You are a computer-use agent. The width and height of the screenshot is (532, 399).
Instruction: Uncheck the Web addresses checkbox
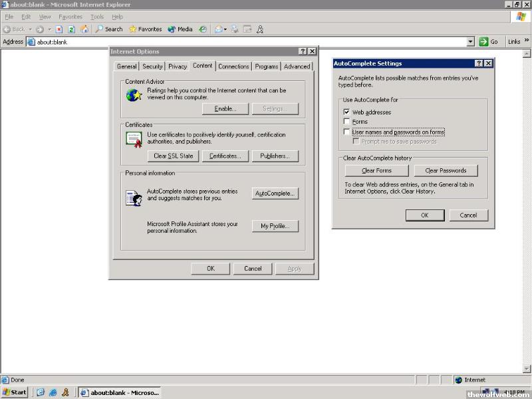[x=346, y=112]
